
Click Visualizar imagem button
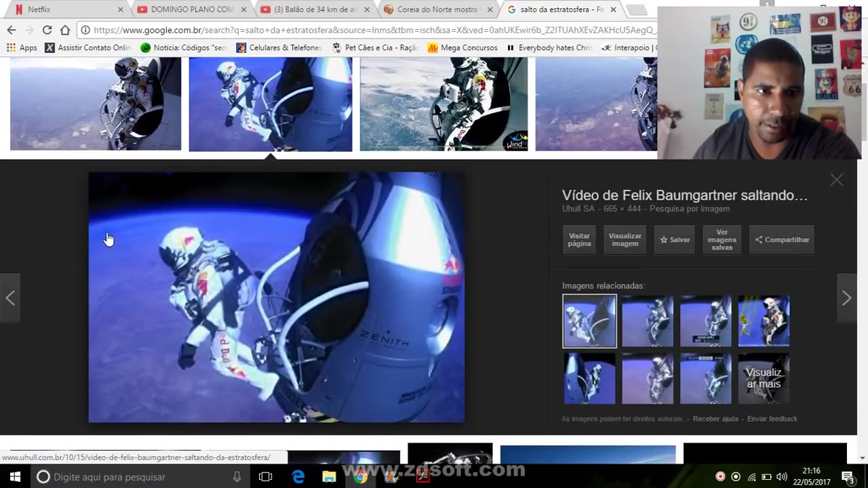coord(625,240)
